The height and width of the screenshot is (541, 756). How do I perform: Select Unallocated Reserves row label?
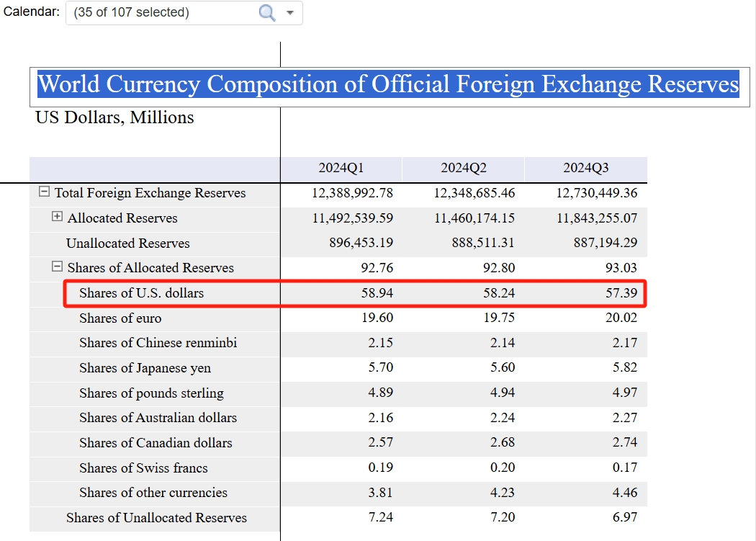pyautogui.click(x=128, y=243)
